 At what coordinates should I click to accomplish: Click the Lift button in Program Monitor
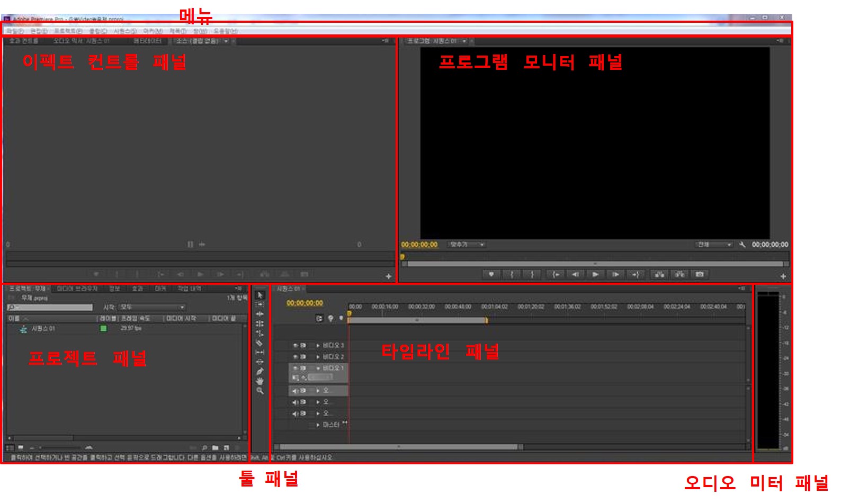click(659, 274)
